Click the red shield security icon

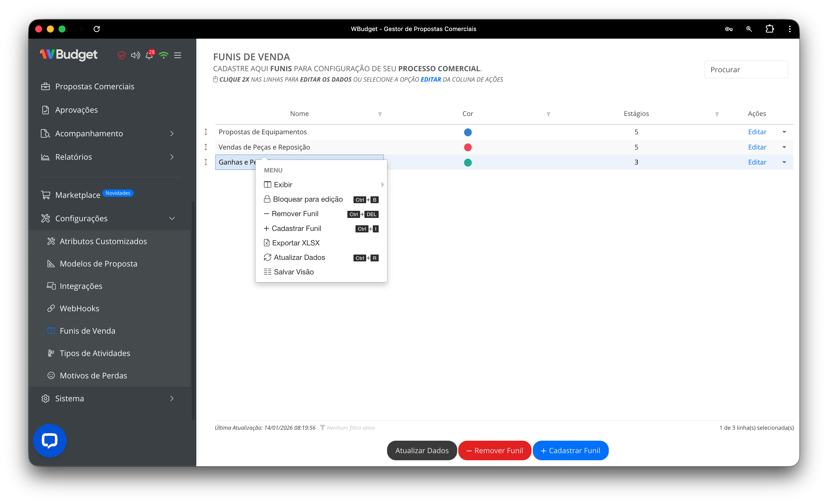(121, 55)
